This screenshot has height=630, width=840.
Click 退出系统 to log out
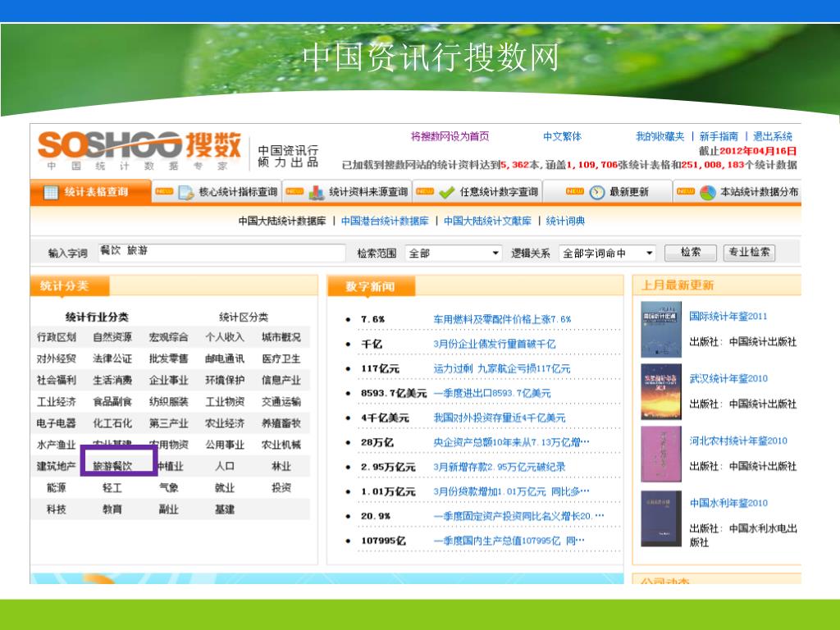point(772,137)
